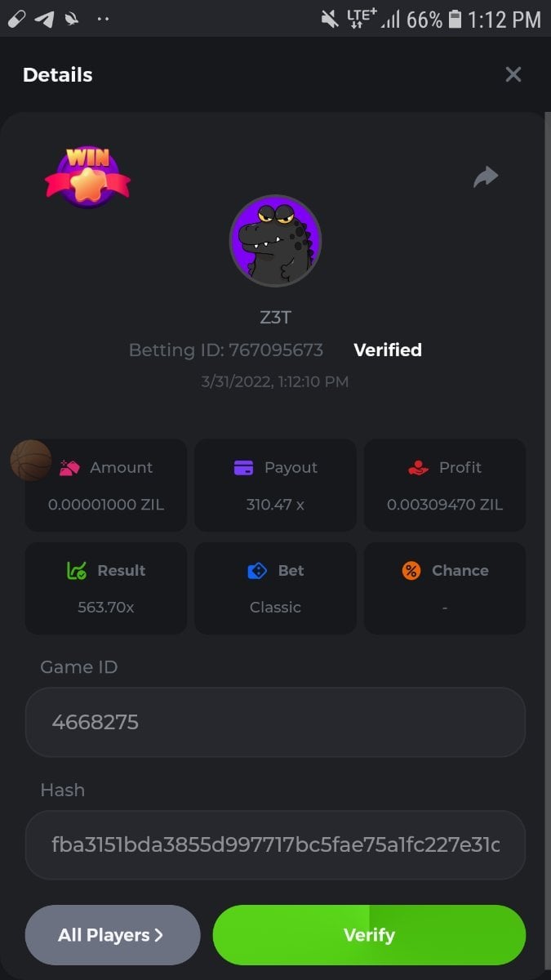
Task: Tap the floating basketball icon
Action: [x=30, y=460]
